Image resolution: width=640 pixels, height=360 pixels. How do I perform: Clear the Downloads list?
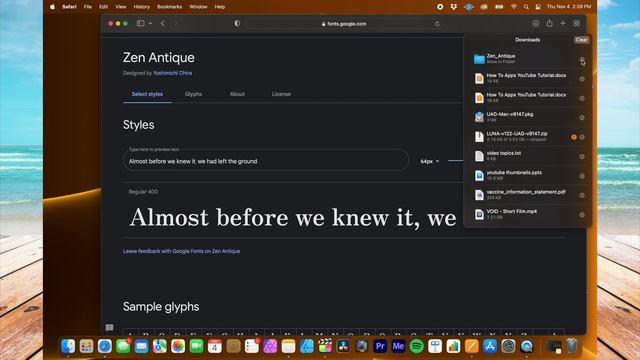tap(581, 40)
